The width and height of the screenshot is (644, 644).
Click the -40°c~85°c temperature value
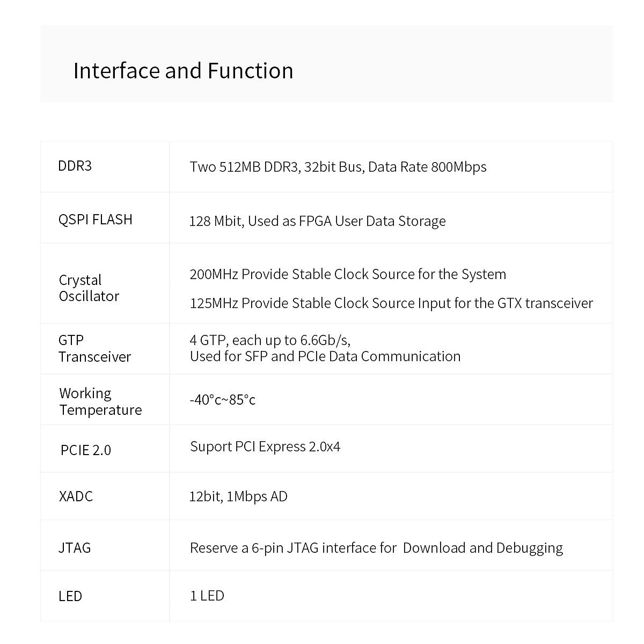(x=222, y=400)
